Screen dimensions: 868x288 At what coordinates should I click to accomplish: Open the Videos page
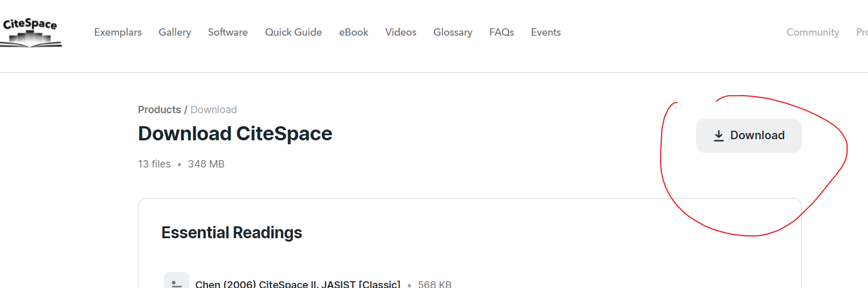click(401, 32)
